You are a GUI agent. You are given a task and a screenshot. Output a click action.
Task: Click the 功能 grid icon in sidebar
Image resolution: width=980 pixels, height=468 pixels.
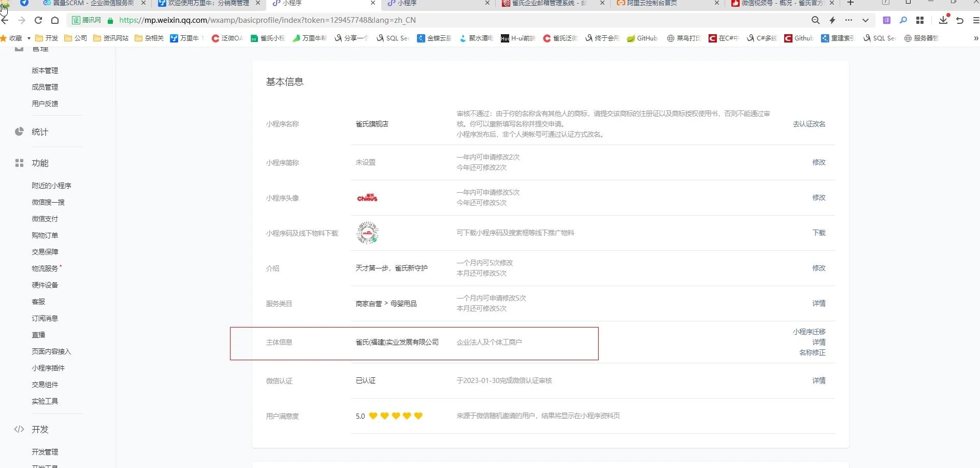coord(19,163)
